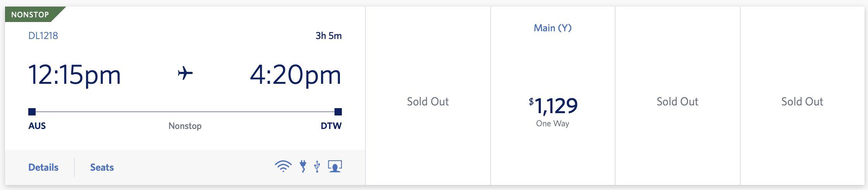Click the personal video screen icon
The image size is (868, 190).
point(335,166)
